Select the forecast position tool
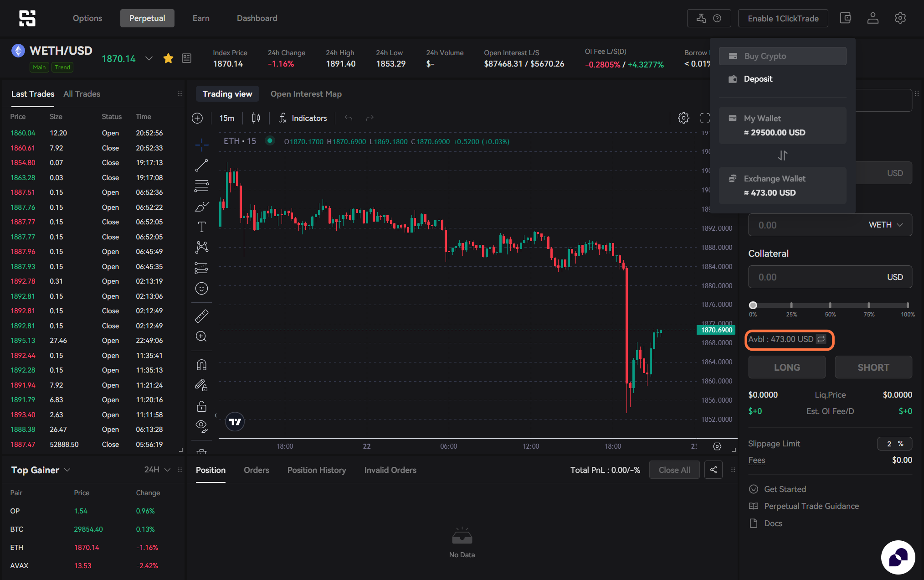This screenshot has width=924, height=580. (201, 268)
